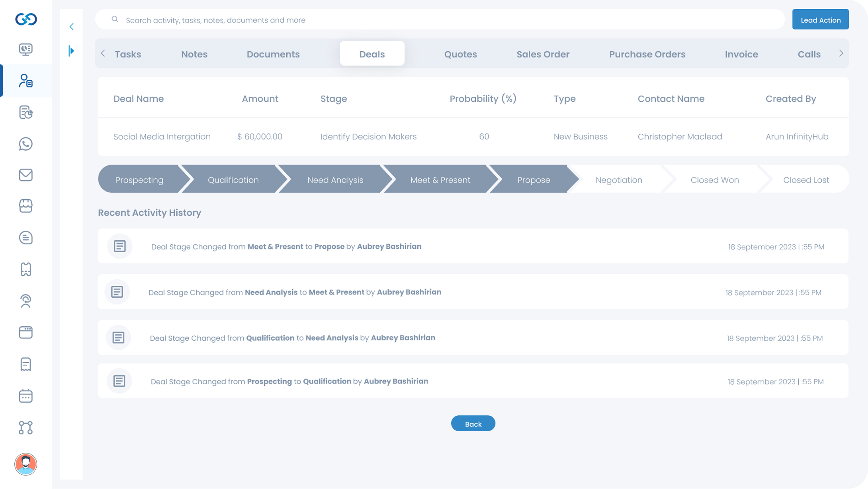Open the dashboard monitor icon
The width and height of the screenshot is (868, 489).
(25, 49)
